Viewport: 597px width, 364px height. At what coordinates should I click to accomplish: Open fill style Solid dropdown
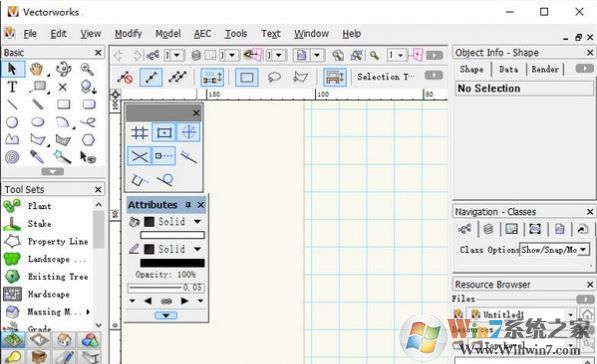tap(197, 222)
